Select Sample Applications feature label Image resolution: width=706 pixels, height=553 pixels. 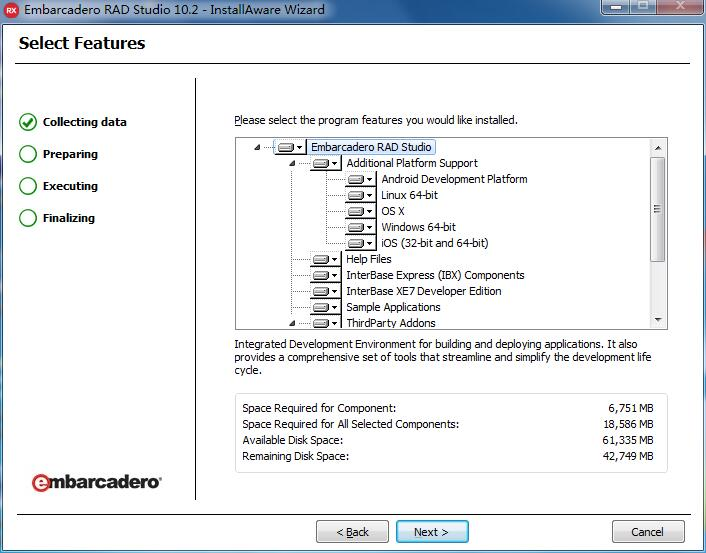[393, 307]
